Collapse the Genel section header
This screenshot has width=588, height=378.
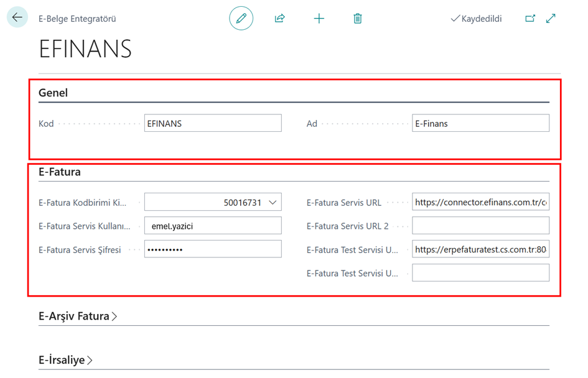click(x=54, y=93)
